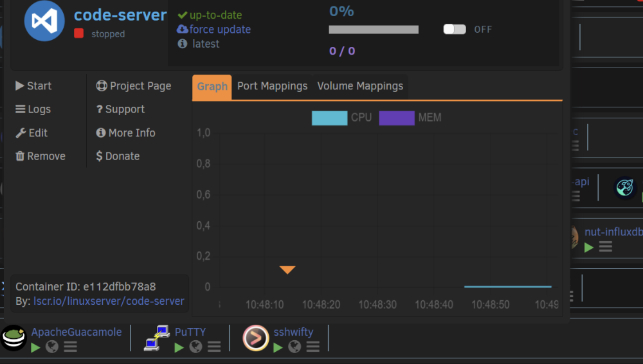The width and height of the screenshot is (643, 364).
Task: Click the latest tag label
Action: pos(206,44)
